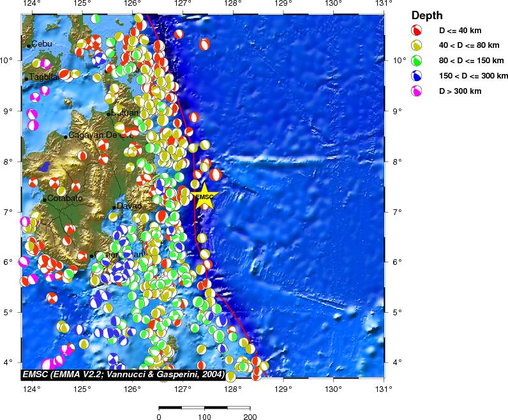Click the Cebu city label

[x=43, y=44]
